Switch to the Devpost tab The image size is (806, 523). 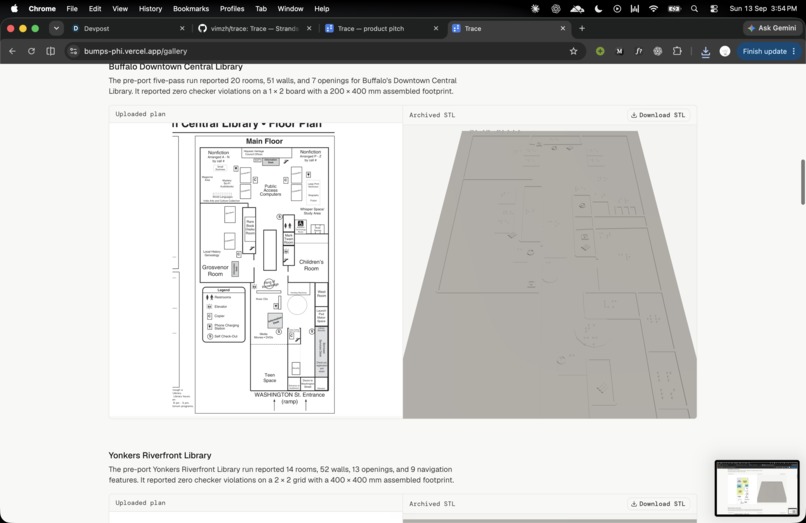(129, 28)
